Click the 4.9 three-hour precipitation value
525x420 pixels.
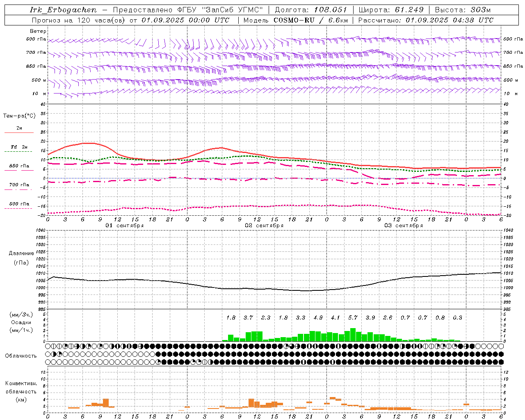pyautogui.click(x=318, y=317)
